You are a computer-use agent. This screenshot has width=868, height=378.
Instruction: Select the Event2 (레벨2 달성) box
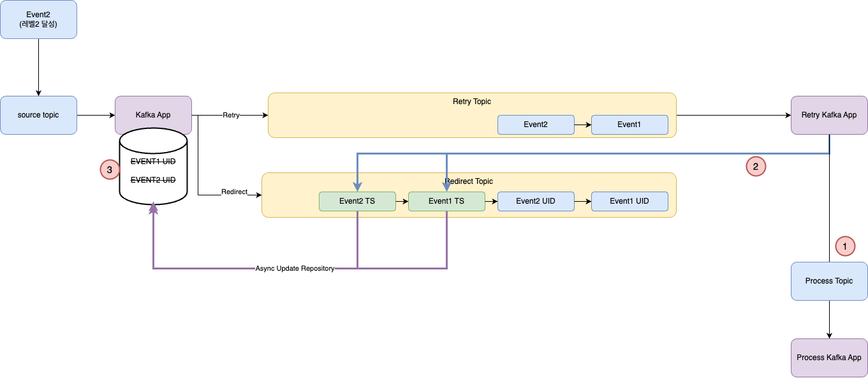[x=38, y=19]
